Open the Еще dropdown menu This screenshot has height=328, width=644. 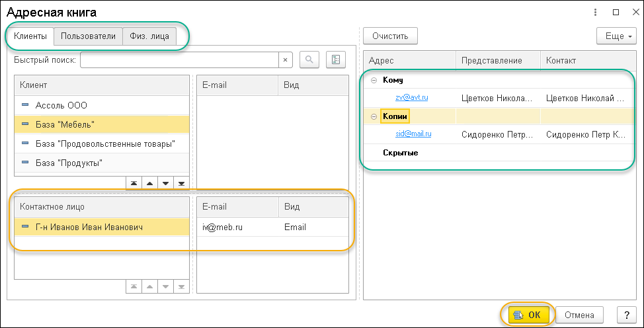[x=616, y=36]
